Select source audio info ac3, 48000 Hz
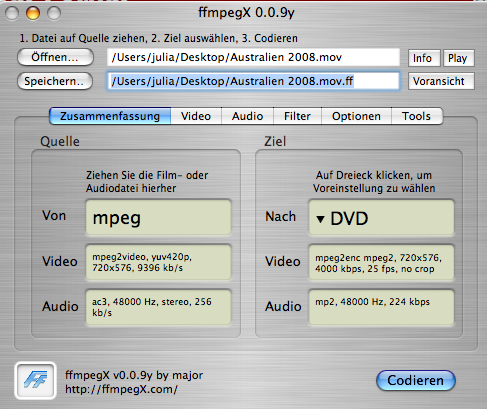The image size is (487, 409). coord(158,307)
